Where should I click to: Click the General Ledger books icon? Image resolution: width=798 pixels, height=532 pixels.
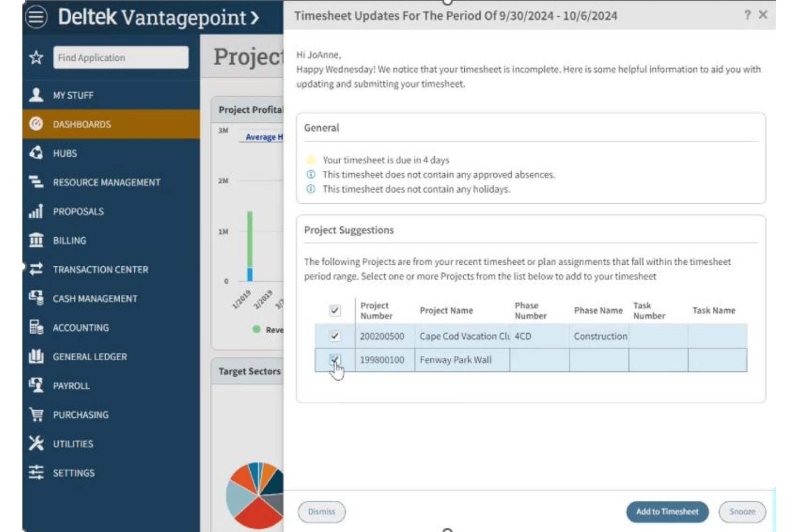[36, 356]
